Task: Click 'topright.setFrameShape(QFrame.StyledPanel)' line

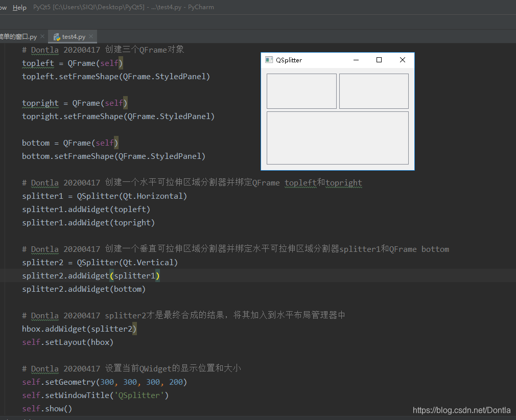Action: tap(118, 116)
